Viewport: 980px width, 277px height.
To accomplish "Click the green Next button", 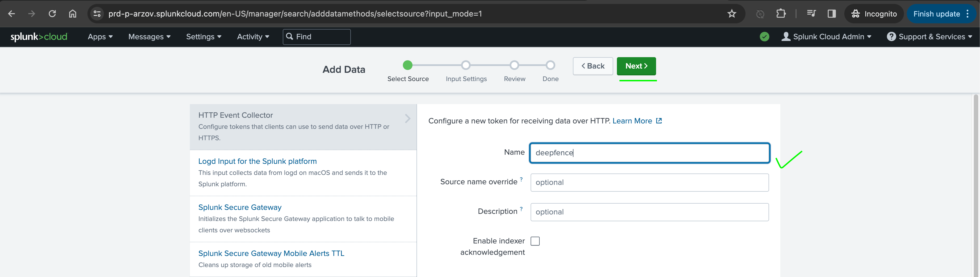I will tap(636, 66).
